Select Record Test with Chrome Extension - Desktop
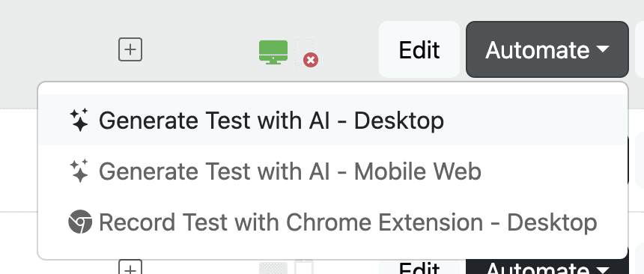Viewport: 644px width, 274px height. 332,222
